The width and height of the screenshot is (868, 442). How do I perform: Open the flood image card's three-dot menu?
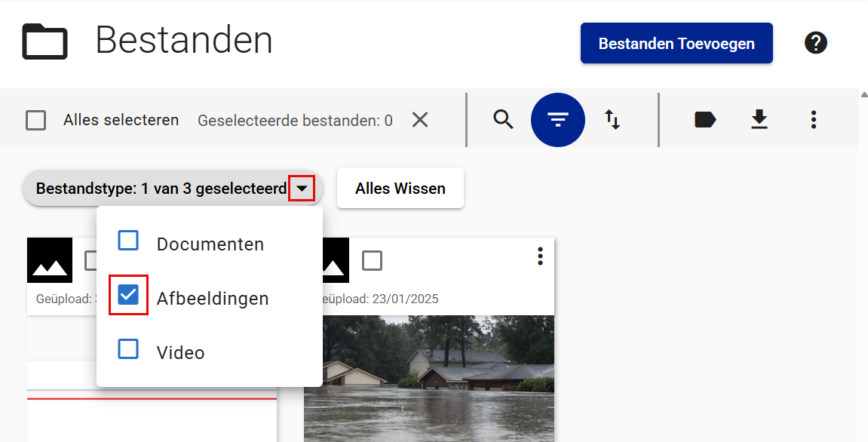tap(540, 256)
